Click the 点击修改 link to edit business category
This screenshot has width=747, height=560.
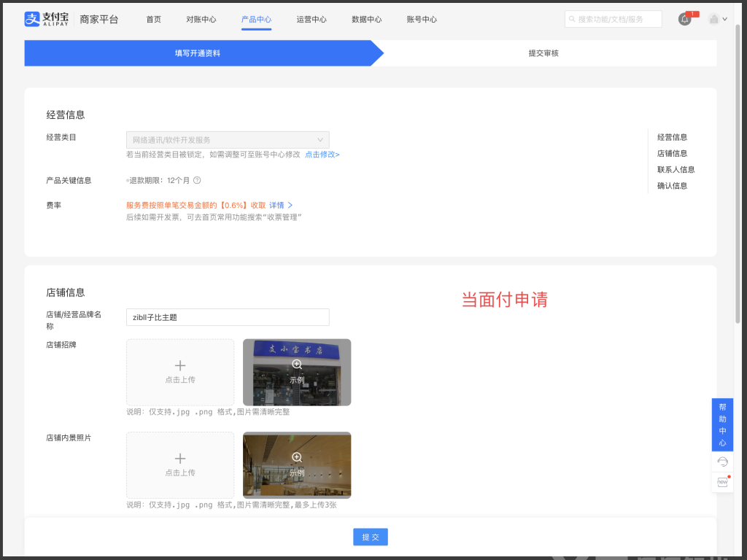(x=322, y=155)
